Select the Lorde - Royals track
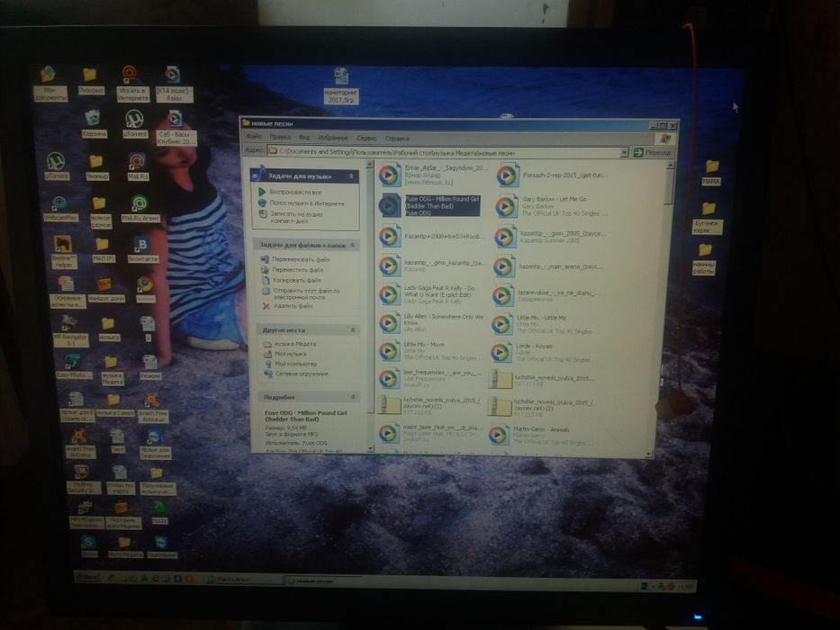 point(541,353)
